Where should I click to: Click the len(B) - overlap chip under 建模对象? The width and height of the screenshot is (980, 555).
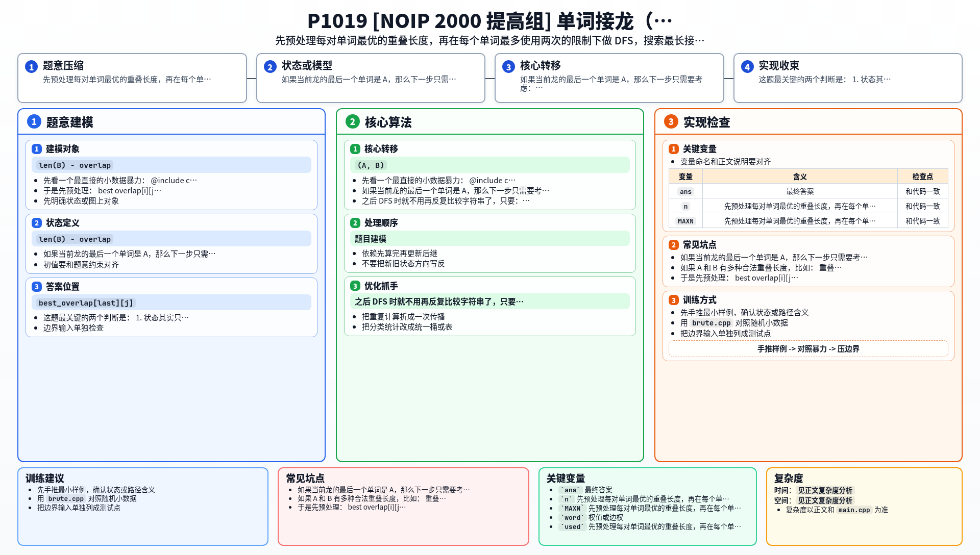point(75,165)
